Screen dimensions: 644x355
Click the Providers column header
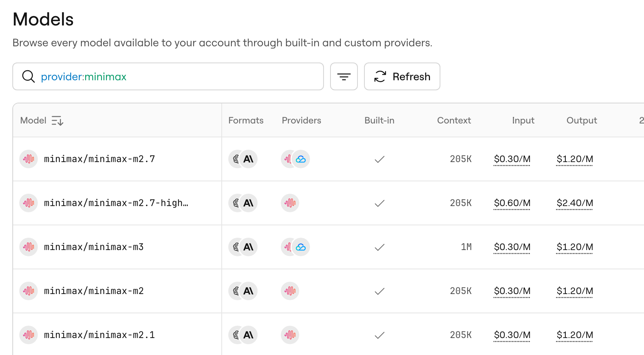pos(302,120)
